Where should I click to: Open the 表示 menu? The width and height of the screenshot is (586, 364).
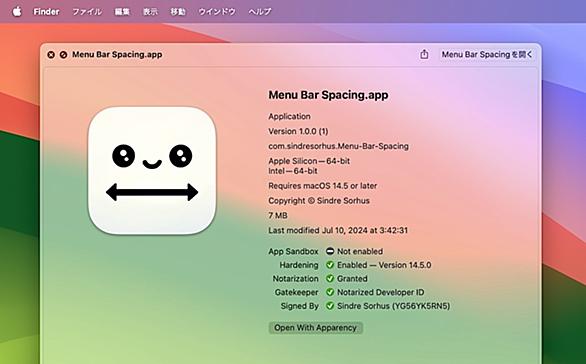click(x=150, y=12)
